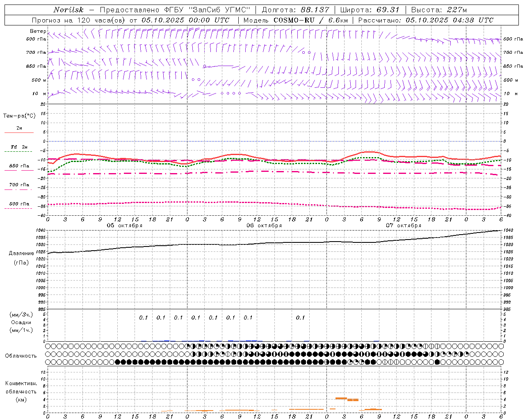Screen dimensions: 525x420
Task: Click the Norilsk station title
Action: pos(68,10)
